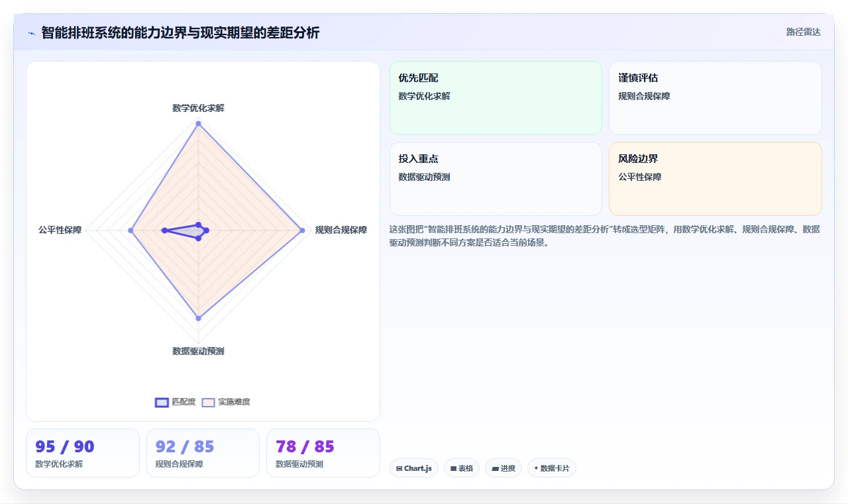Click the 公平性保障 axis label on radar
Viewport: 848px width, 504px height.
pyautogui.click(x=60, y=230)
